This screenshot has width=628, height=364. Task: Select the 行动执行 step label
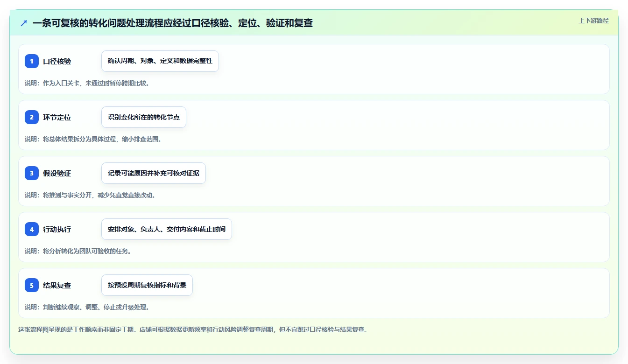click(x=57, y=229)
